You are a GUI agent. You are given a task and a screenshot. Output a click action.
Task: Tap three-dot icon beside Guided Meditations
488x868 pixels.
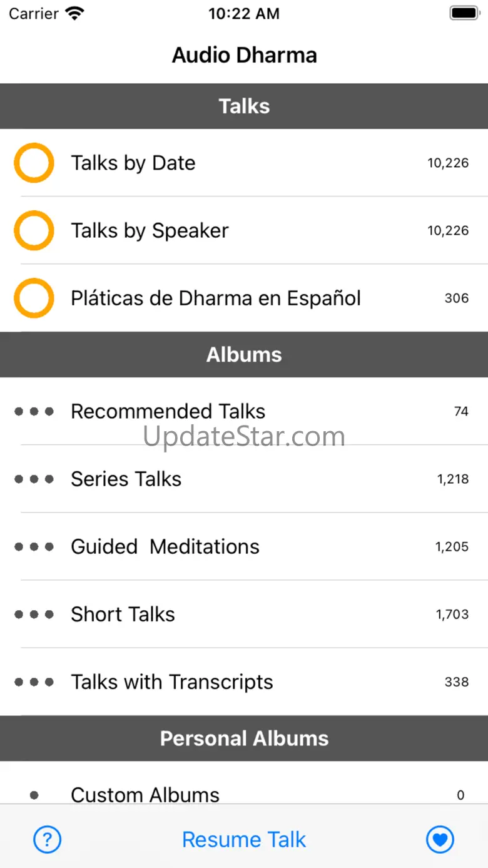coord(34,546)
